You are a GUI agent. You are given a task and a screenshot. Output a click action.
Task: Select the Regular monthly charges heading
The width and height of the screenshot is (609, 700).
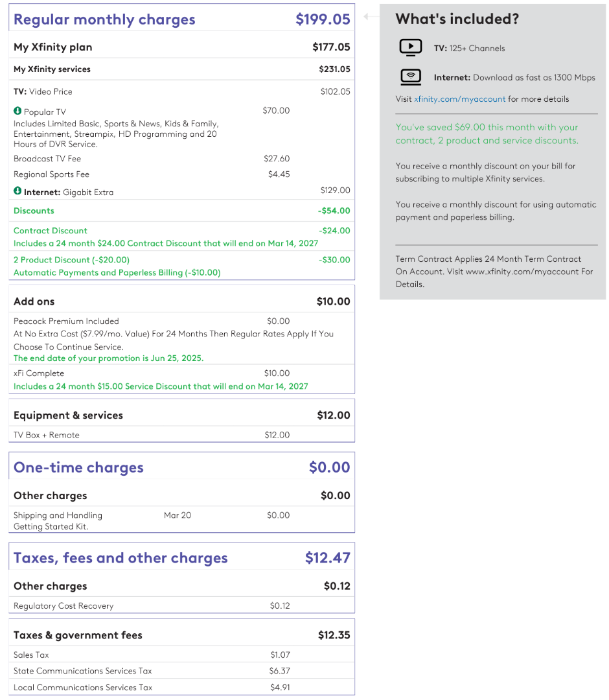point(104,19)
